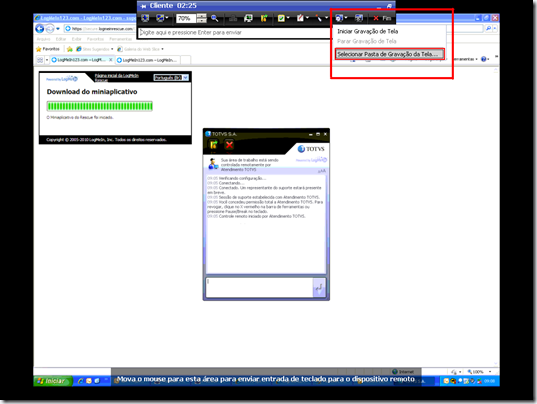
Task: Click the file transfer icon in the TOTVS window
Action: click(213, 145)
